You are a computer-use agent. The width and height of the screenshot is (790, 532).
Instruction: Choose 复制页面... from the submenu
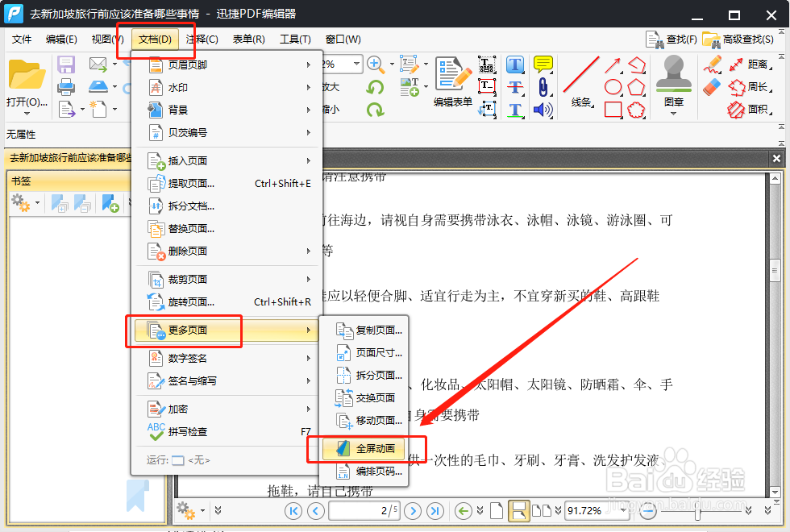(364, 330)
